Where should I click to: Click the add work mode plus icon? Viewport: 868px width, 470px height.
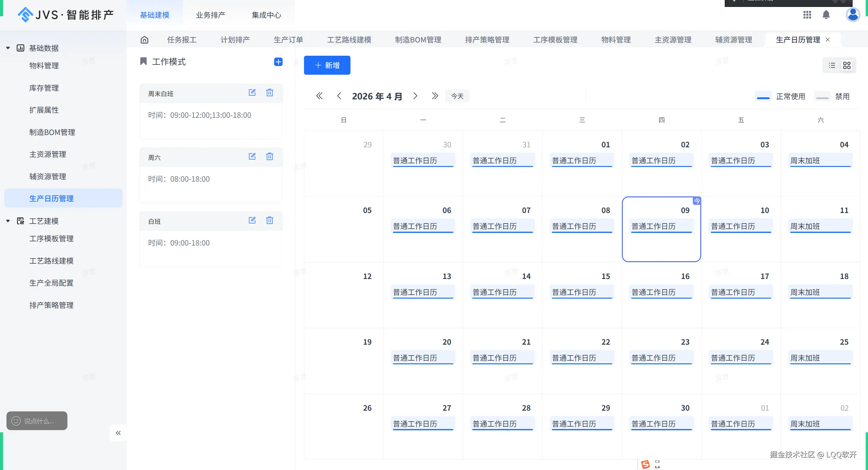pos(278,61)
